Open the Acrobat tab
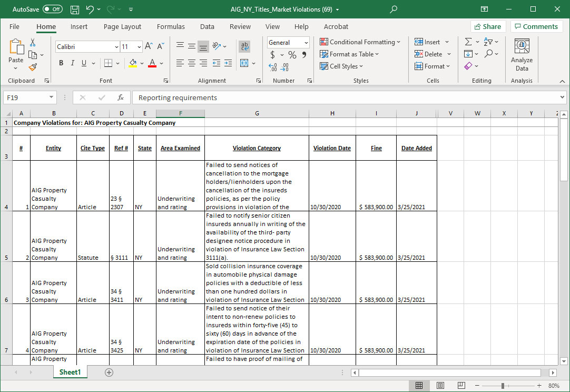Image resolution: width=570 pixels, height=392 pixels. tap(336, 26)
